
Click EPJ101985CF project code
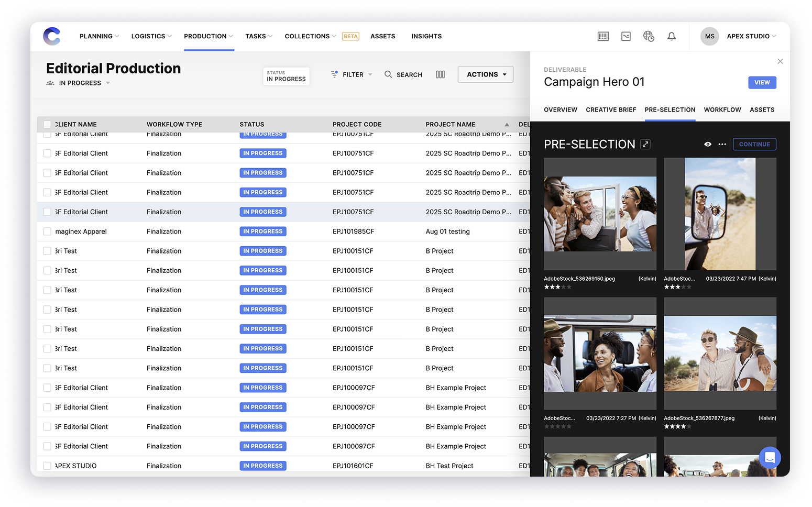click(353, 232)
